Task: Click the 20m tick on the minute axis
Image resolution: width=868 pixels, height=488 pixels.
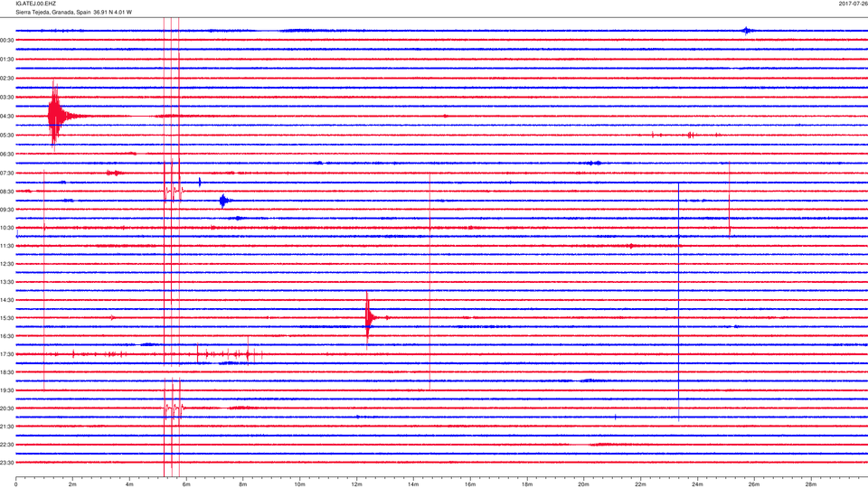Action: [583, 484]
